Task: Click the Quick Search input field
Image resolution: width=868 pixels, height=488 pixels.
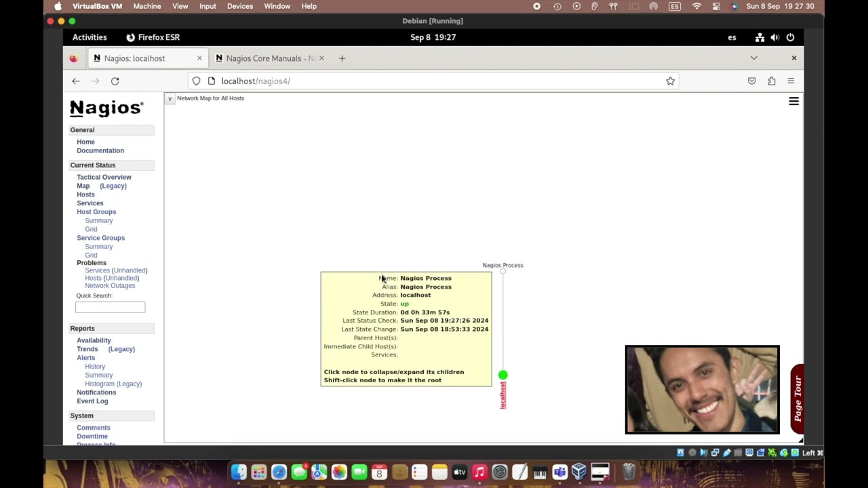Action: [x=110, y=308]
